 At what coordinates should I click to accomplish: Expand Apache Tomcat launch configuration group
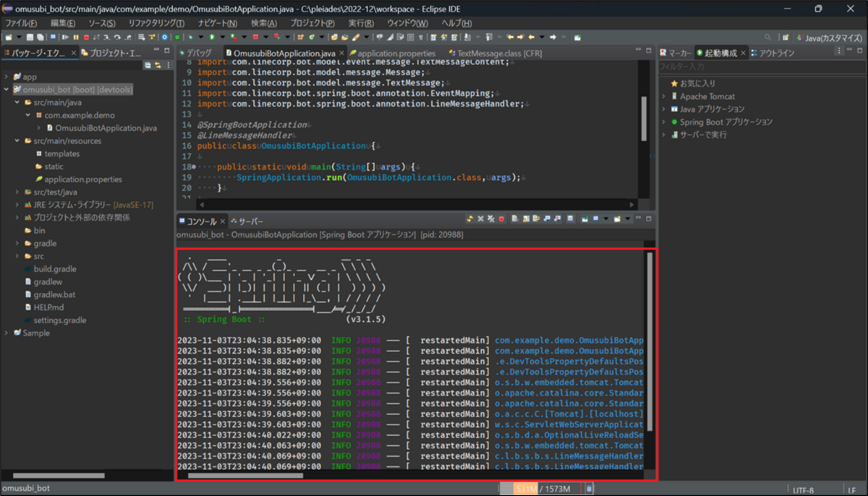click(x=664, y=96)
